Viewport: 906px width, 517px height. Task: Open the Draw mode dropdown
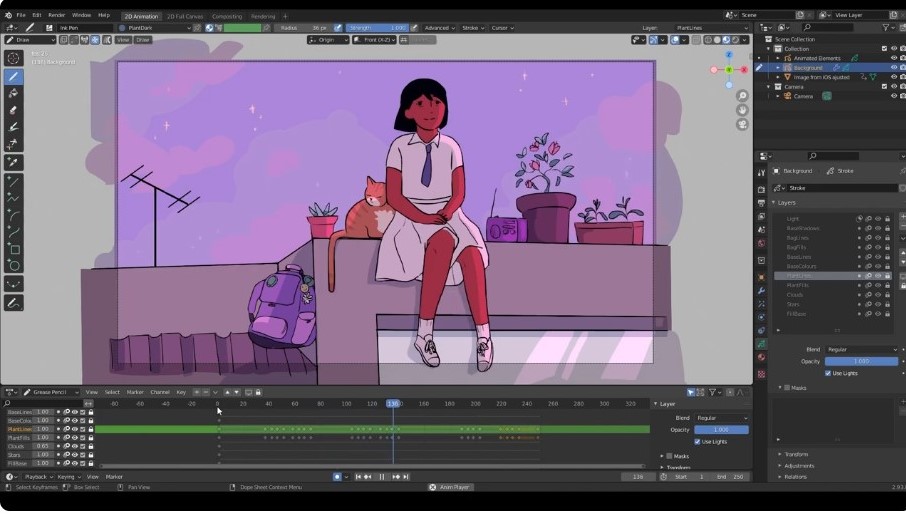30,40
